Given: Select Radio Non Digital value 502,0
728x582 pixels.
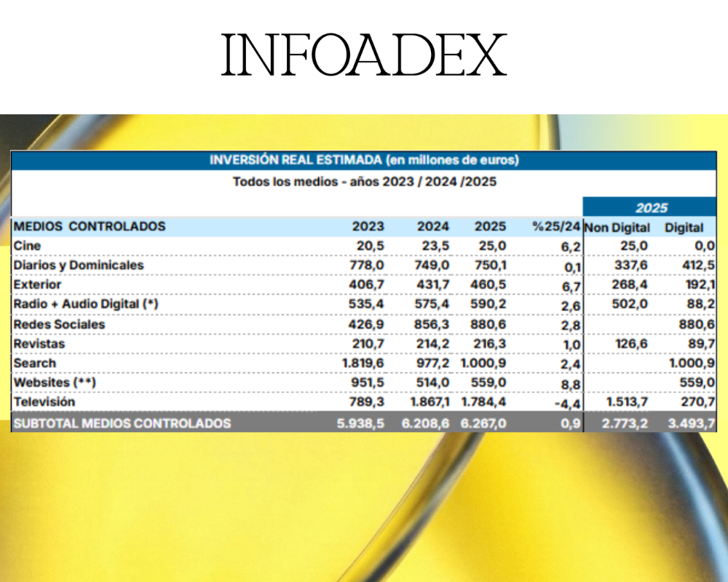Looking at the screenshot, I should (630, 304).
